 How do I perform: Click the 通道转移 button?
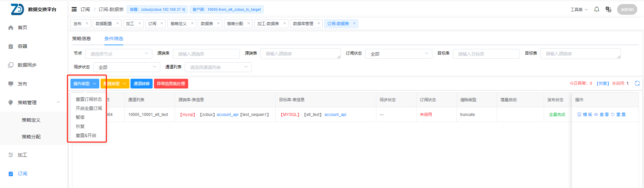tap(142, 84)
